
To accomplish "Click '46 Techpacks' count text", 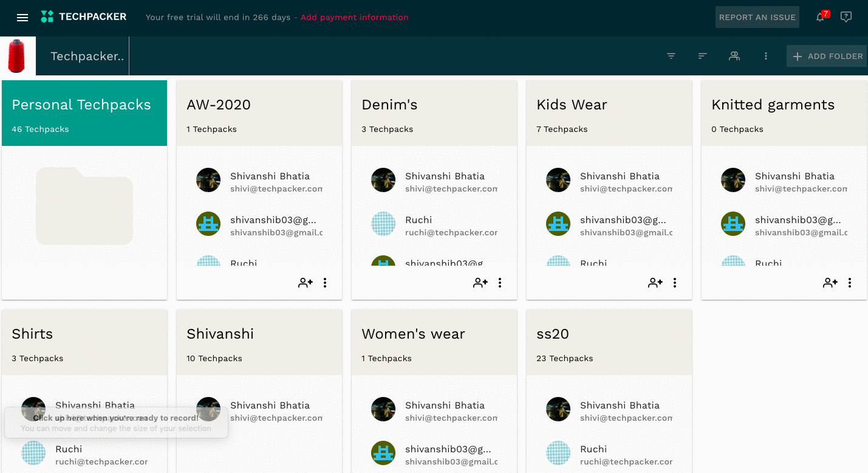I will [40, 129].
